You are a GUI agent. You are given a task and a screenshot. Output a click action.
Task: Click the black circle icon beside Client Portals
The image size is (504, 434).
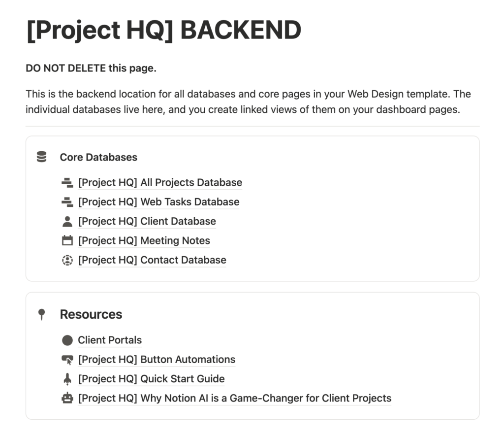67,339
